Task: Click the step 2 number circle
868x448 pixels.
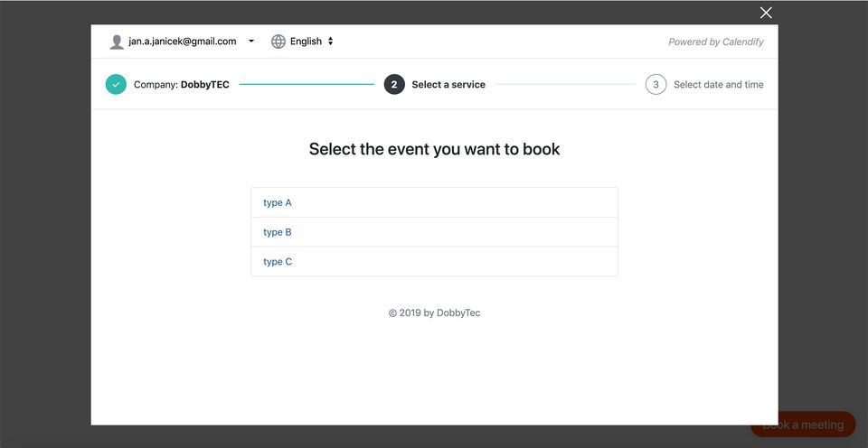Action: tap(394, 84)
